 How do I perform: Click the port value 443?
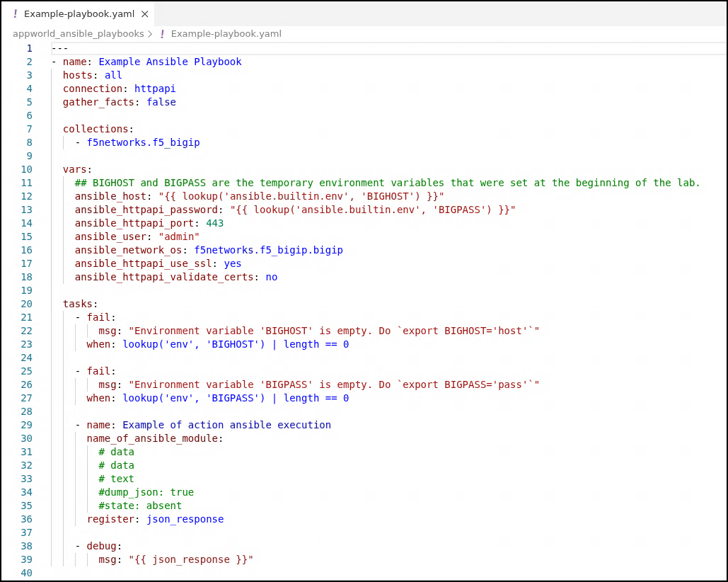click(x=215, y=224)
